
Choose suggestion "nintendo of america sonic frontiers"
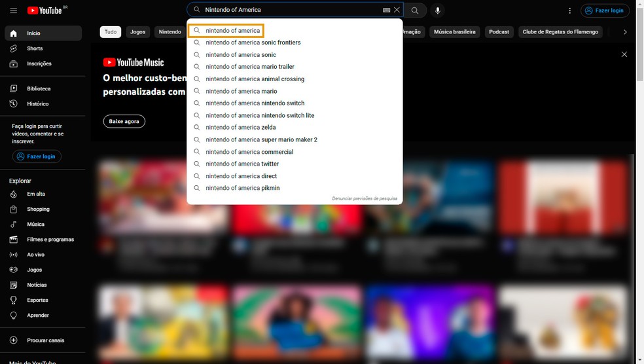(295, 43)
